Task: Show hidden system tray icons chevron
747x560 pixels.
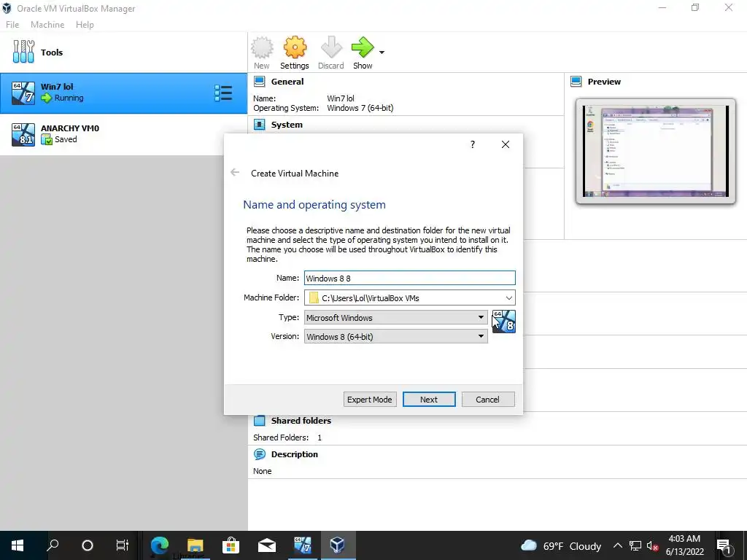Action: click(x=617, y=545)
